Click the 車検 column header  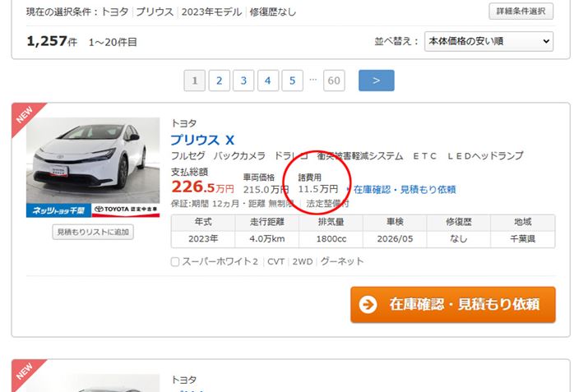click(x=395, y=222)
